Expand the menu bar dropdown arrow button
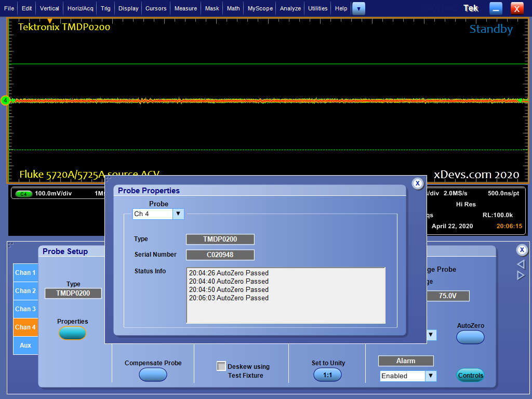 pyautogui.click(x=358, y=8)
